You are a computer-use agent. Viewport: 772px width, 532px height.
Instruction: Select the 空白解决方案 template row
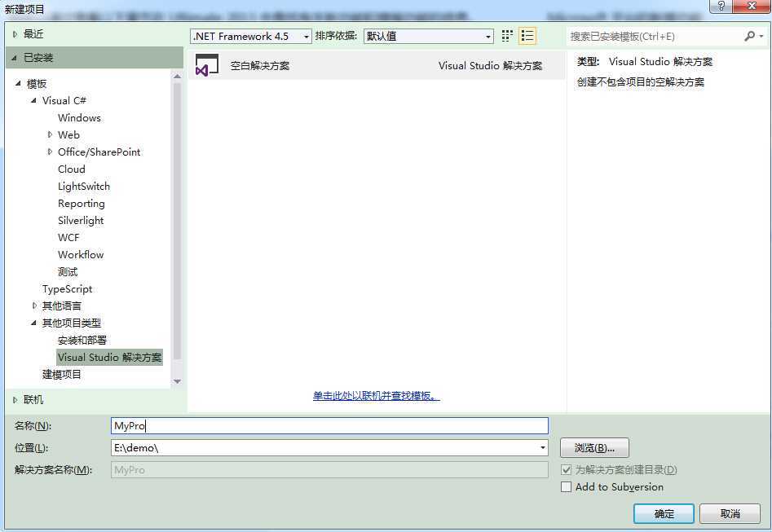(x=377, y=65)
